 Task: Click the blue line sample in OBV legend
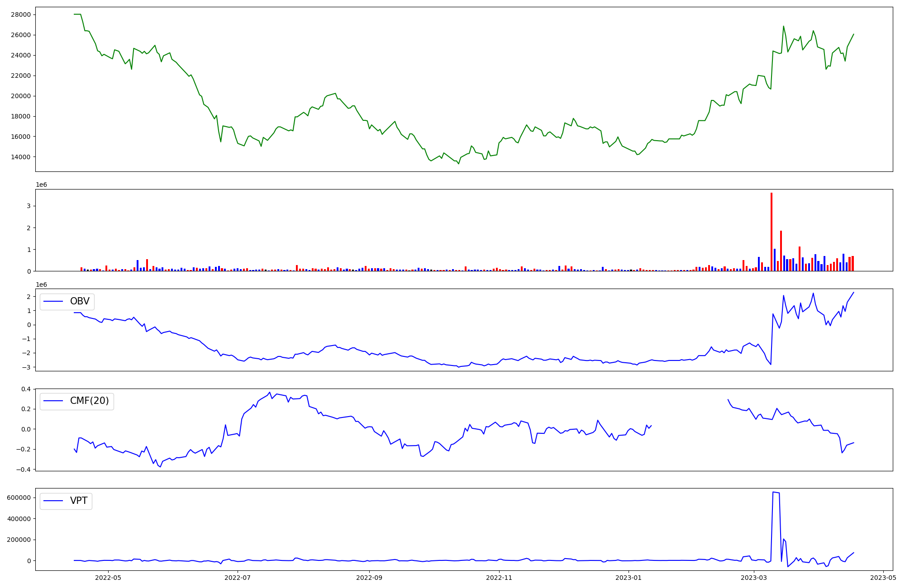[x=53, y=302]
